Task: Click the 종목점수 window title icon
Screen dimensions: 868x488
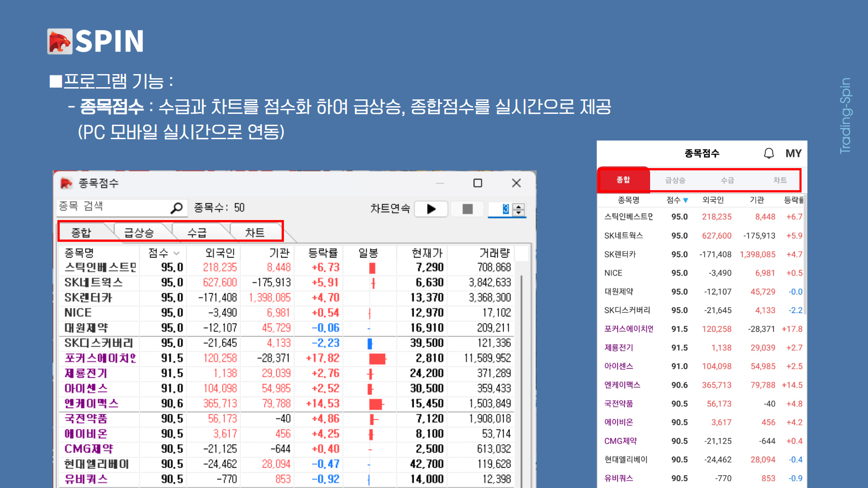Action: 66,183
